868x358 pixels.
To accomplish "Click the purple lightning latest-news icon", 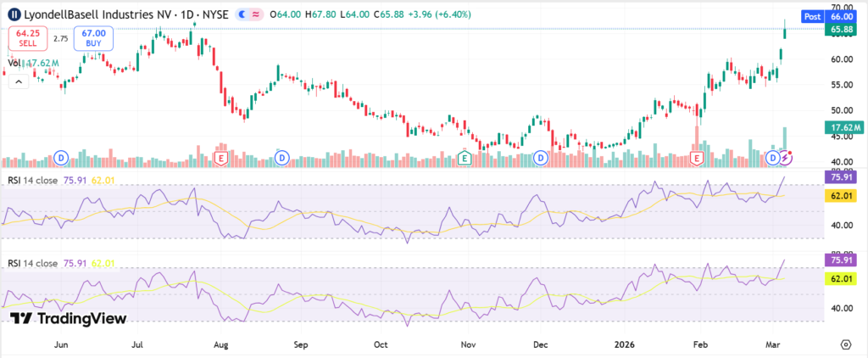I will click(x=786, y=158).
